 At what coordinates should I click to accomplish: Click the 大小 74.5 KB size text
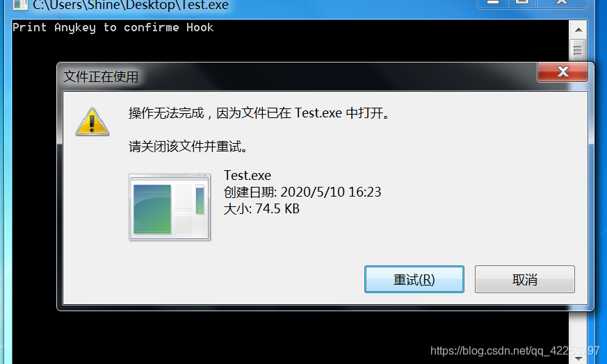tap(261, 209)
